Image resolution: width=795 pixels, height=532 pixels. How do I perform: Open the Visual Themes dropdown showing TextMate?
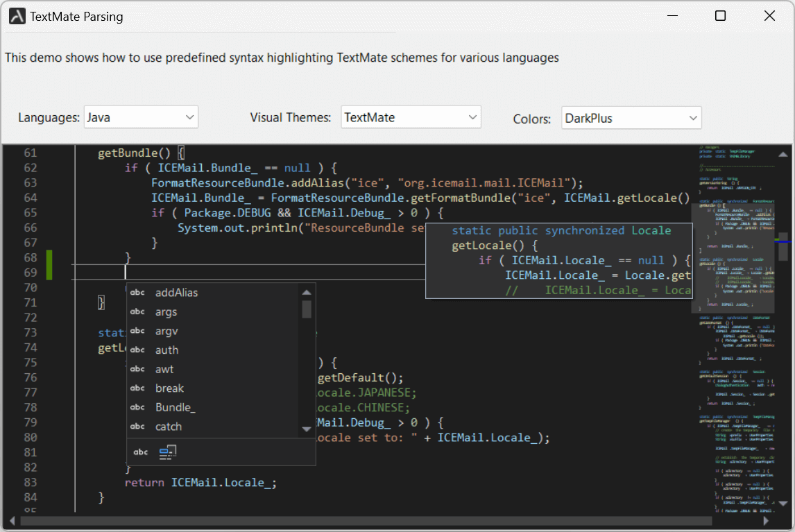[411, 118]
